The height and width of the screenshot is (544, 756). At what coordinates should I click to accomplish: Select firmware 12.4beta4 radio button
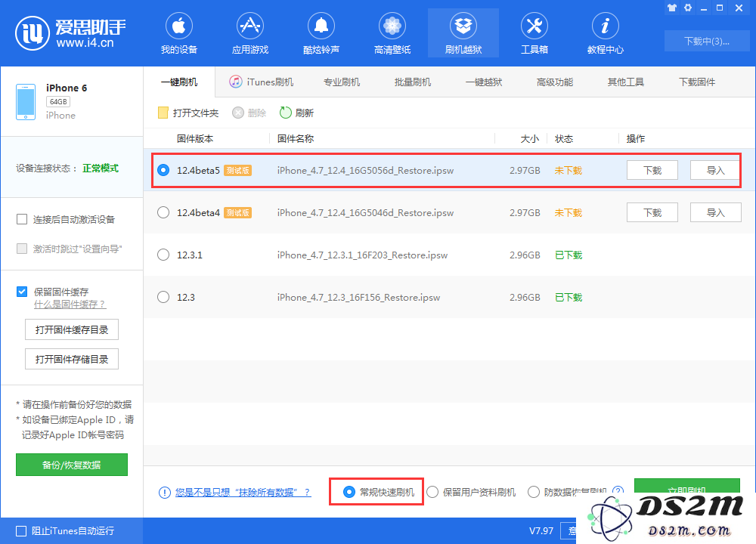pyautogui.click(x=163, y=212)
